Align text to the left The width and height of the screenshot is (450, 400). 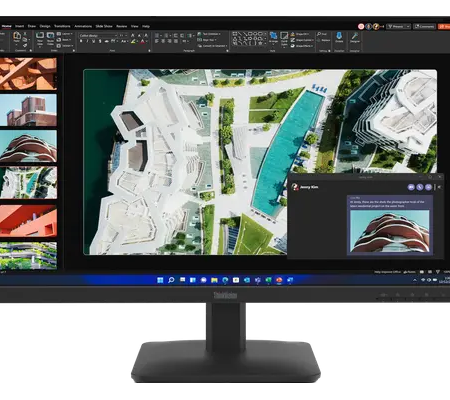click(x=157, y=41)
